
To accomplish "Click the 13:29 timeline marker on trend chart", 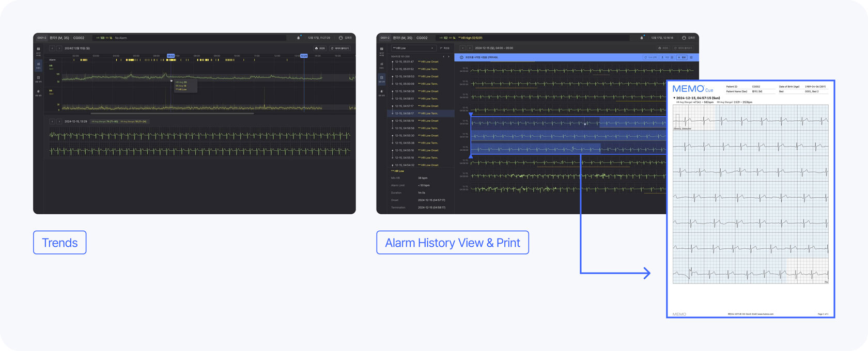I will click(x=304, y=56).
